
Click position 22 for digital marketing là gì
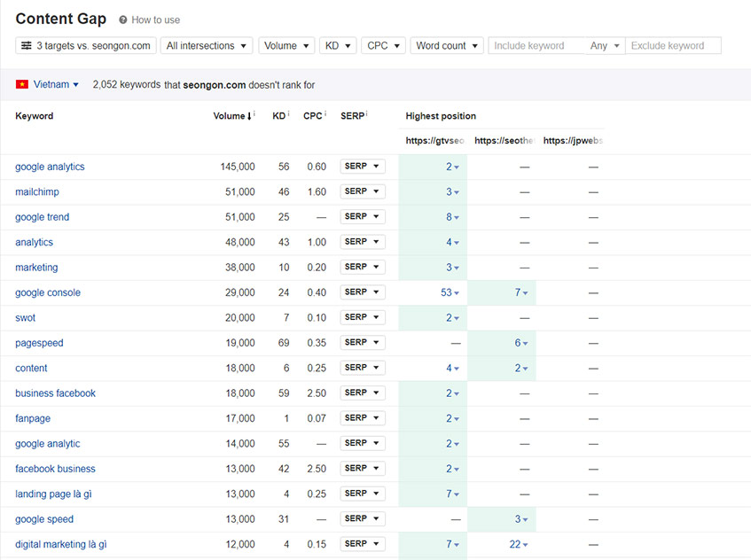tap(518, 544)
